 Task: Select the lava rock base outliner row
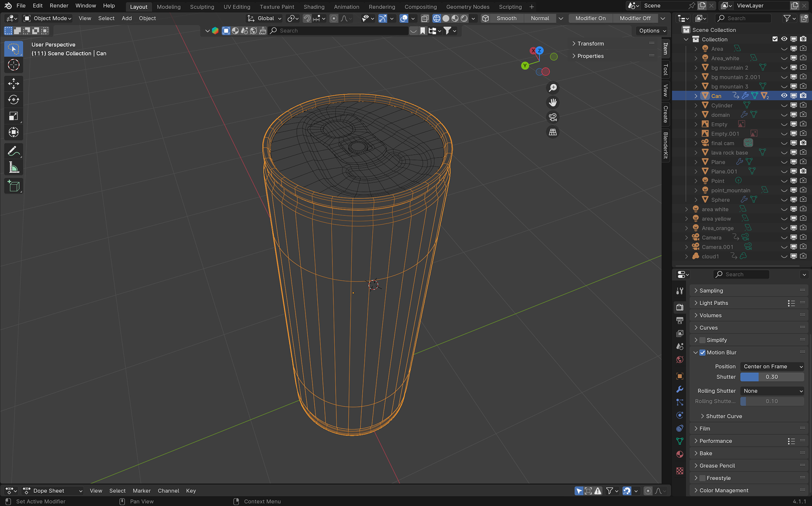click(x=742, y=153)
